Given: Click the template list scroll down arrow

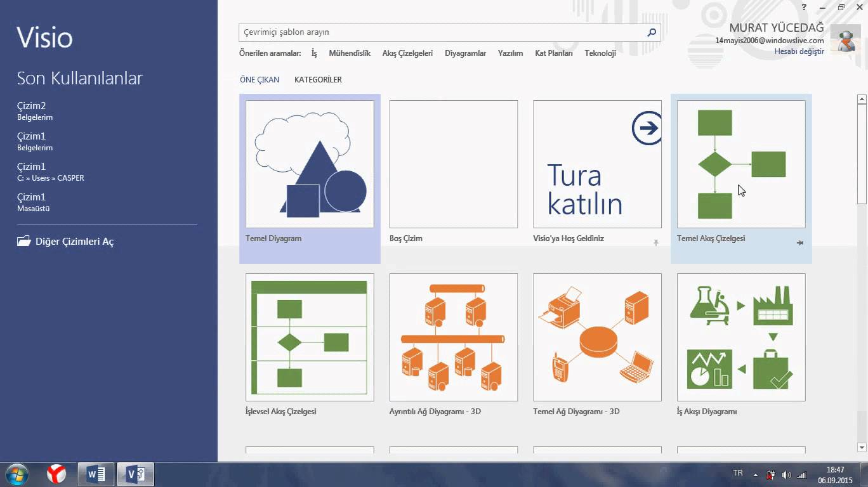Looking at the screenshot, I should pyautogui.click(x=862, y=447).
